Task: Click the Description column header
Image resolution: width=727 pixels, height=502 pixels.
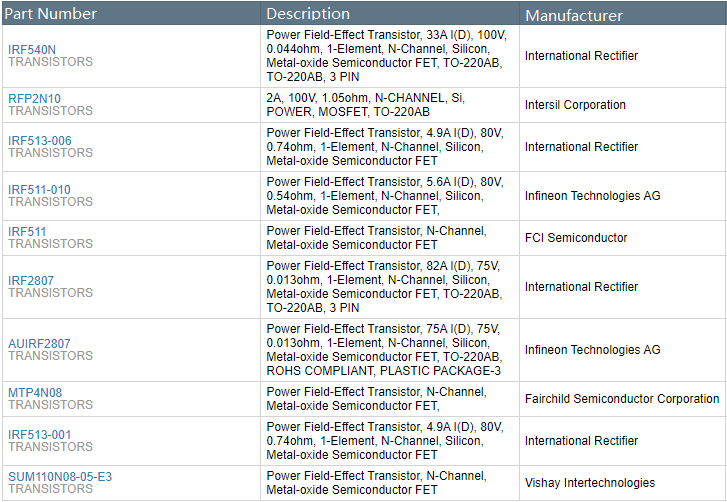Action: (308, 14)
